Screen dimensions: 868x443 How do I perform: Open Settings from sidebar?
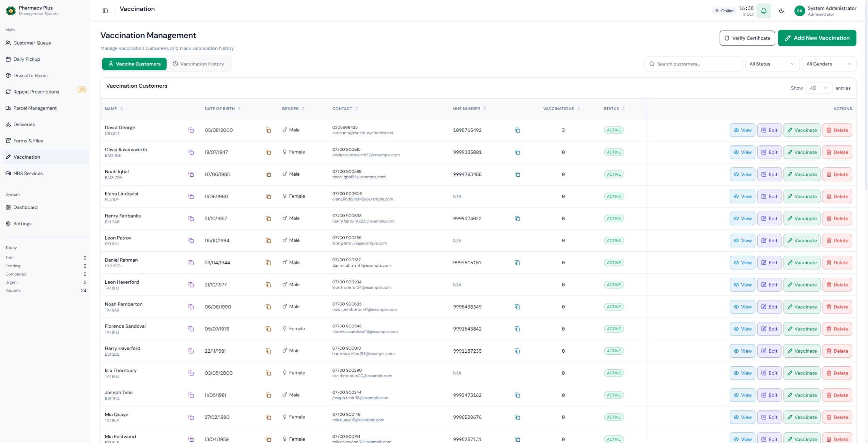coord(46,224)
